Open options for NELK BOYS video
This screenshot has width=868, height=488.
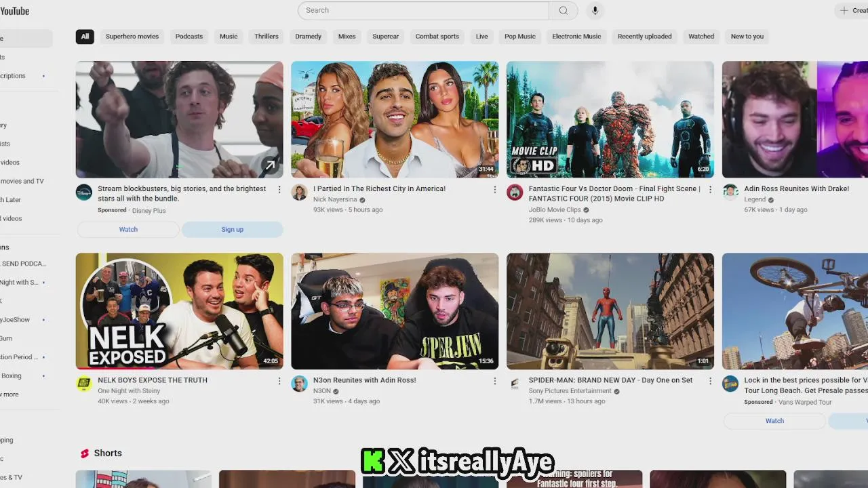279,381
